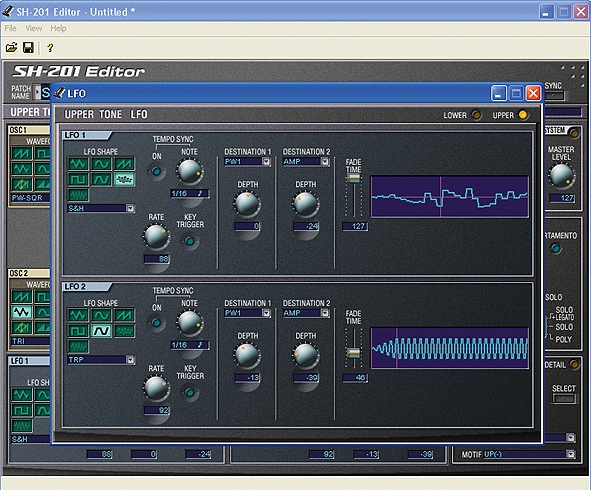Select random shape in LFO 2 third row
Screen dimensions: 591x490
(78, 346)
